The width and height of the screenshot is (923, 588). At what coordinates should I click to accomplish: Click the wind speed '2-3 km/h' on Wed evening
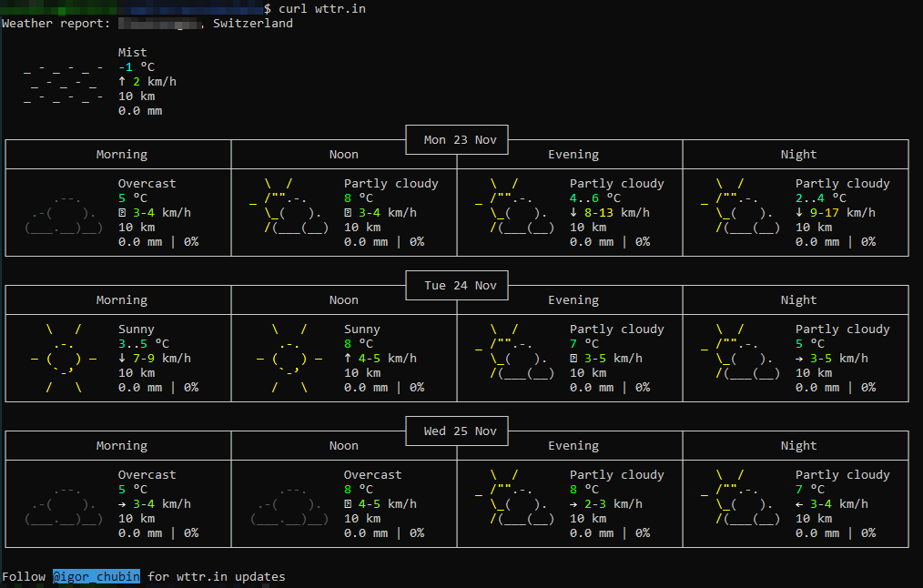tap(614, 504)
